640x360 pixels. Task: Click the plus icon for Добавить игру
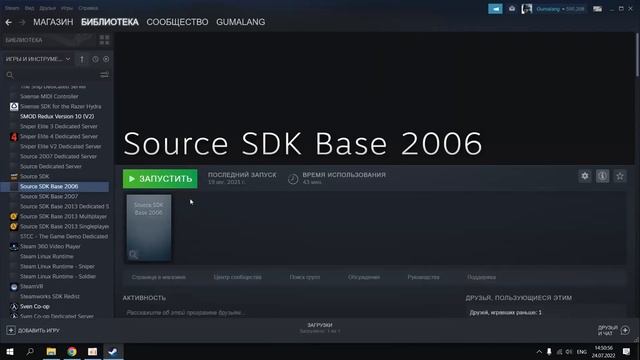click(11, 330)
